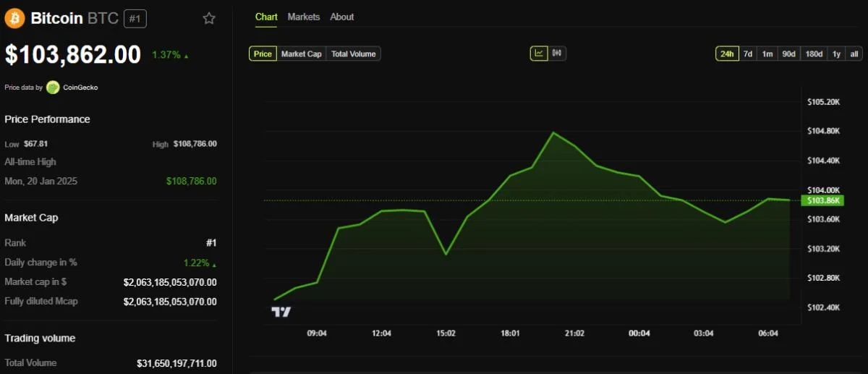Click the 21:02 time axis label
868x374 pixels.
[575, 333]
